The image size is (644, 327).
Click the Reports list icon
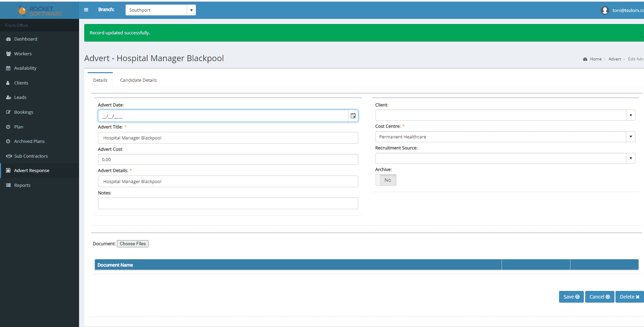[x=8, y=185]
